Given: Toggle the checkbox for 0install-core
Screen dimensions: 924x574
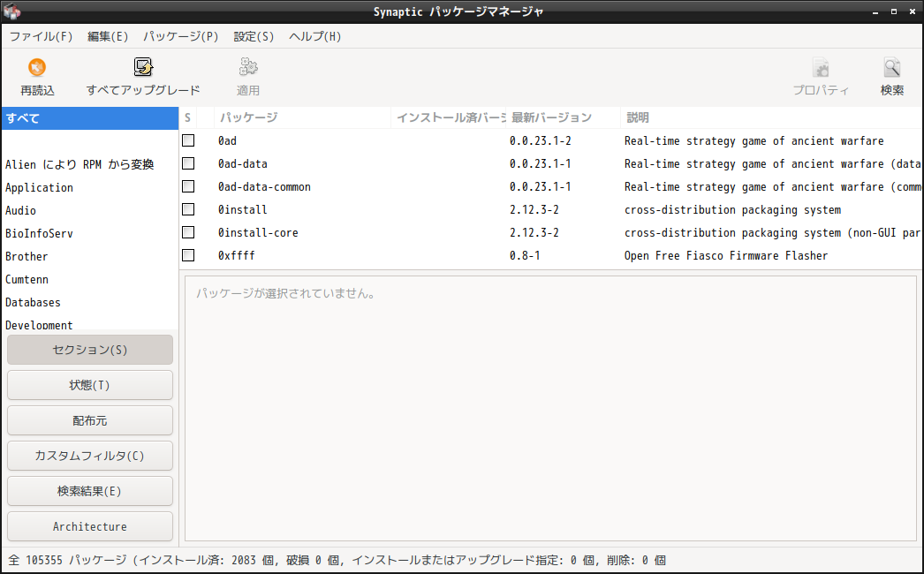Looking at the screenshot, I should [x=188, y=232].
